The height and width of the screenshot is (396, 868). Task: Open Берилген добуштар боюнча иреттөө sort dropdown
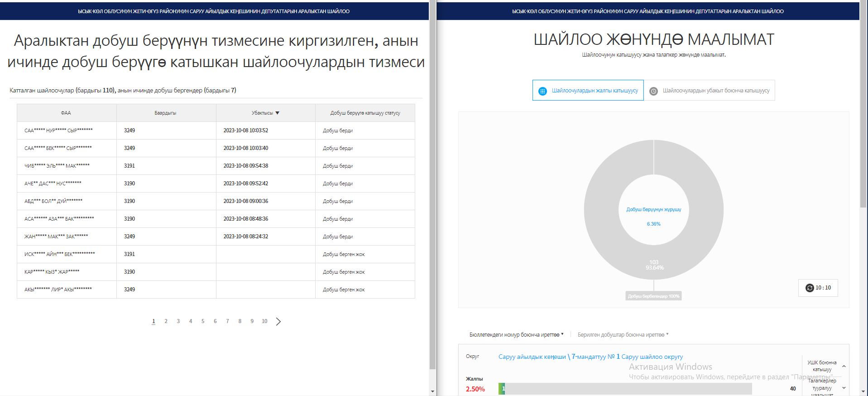point(623,335)
